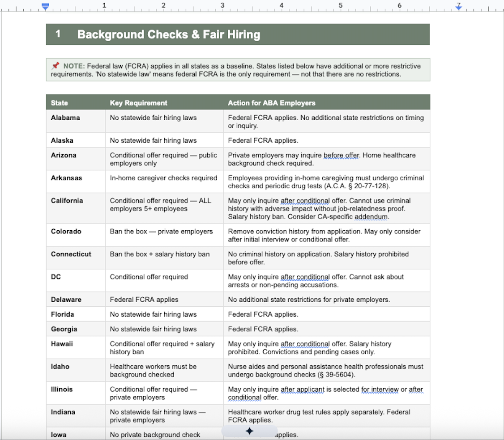Click Alaska's 'Federal FCRA applies.' action cell
The width and height of the screenshot is (504, 440).
327,140
